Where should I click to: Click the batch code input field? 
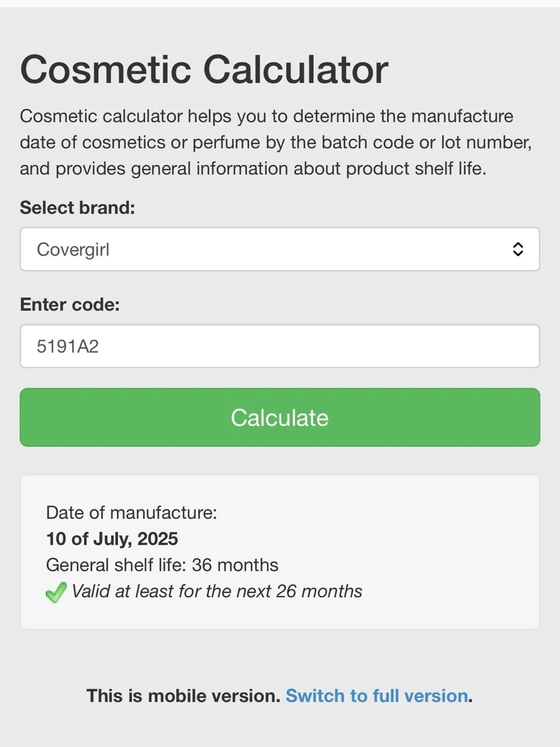click(279, 346)
